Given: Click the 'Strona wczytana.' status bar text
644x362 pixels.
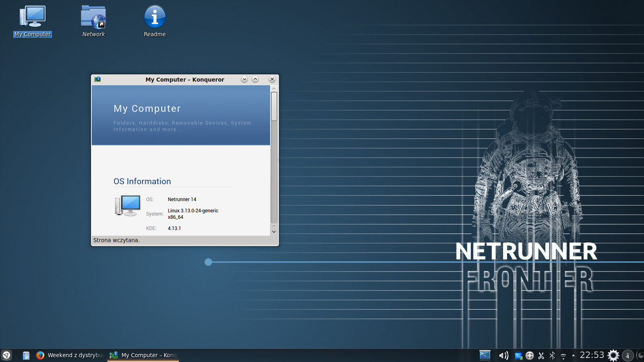Looking at the screenshot, I should coord(116,240).
